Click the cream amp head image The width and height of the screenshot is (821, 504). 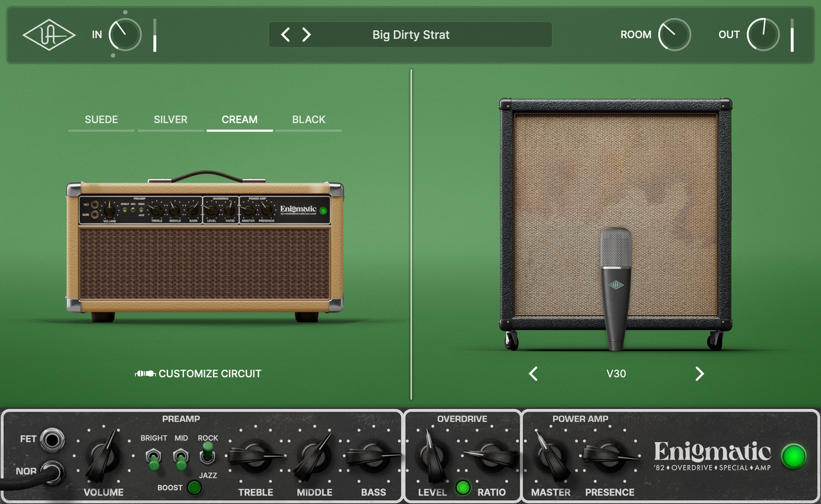point(205,247)
